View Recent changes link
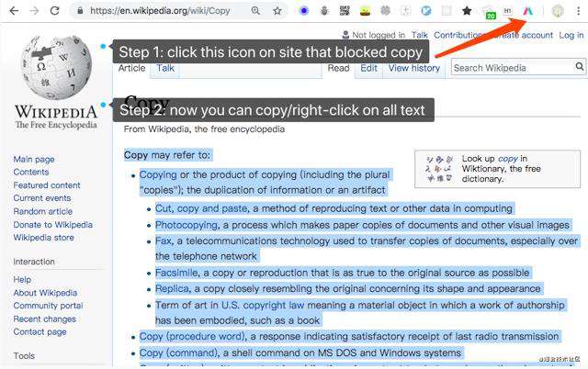The image size is (588, 369). [45, 319]
